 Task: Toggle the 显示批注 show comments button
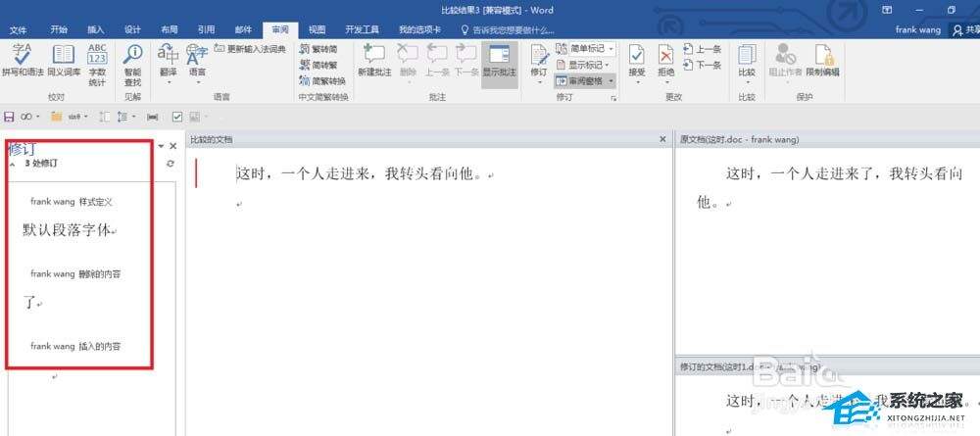click(x=500, y=61)
